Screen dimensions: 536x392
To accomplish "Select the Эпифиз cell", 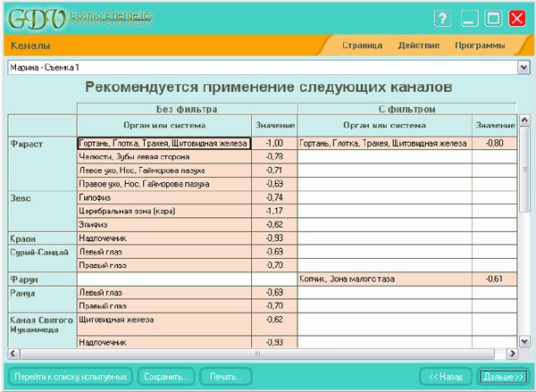I will pyautogui.click(x=164, y=224).
